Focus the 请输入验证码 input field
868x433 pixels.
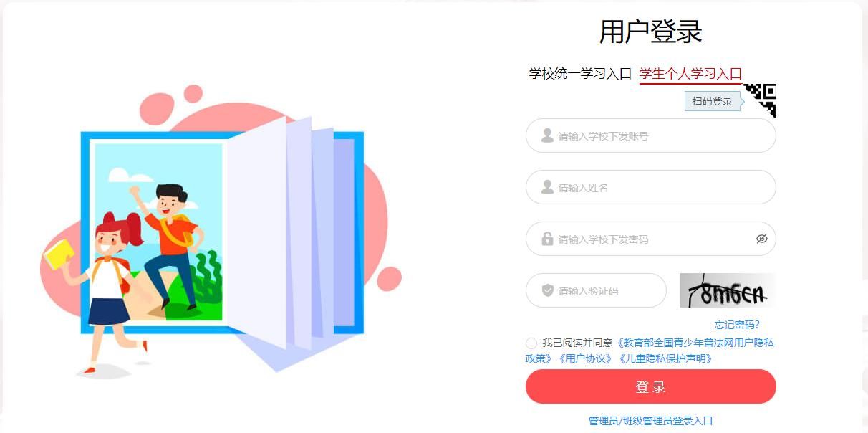596,290
